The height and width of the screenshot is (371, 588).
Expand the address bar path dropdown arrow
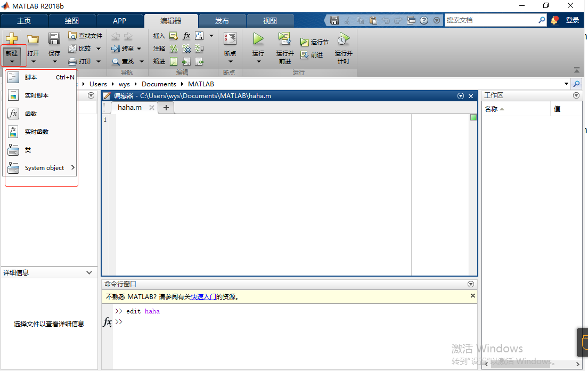pos(566,84)
